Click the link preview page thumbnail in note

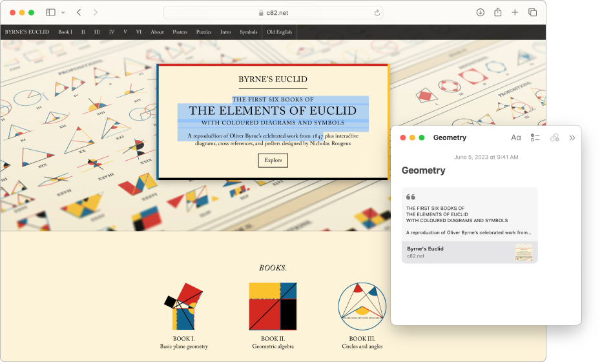(524, 252)
